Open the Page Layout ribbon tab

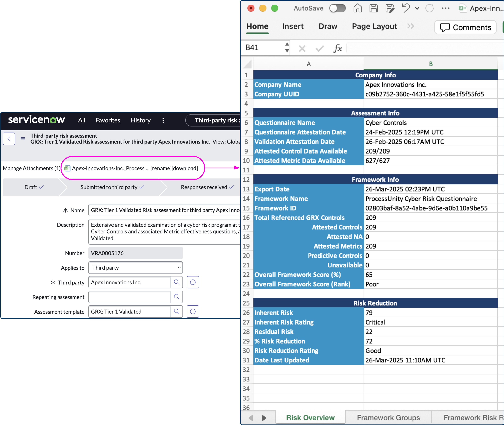click(x=374, y=26)
